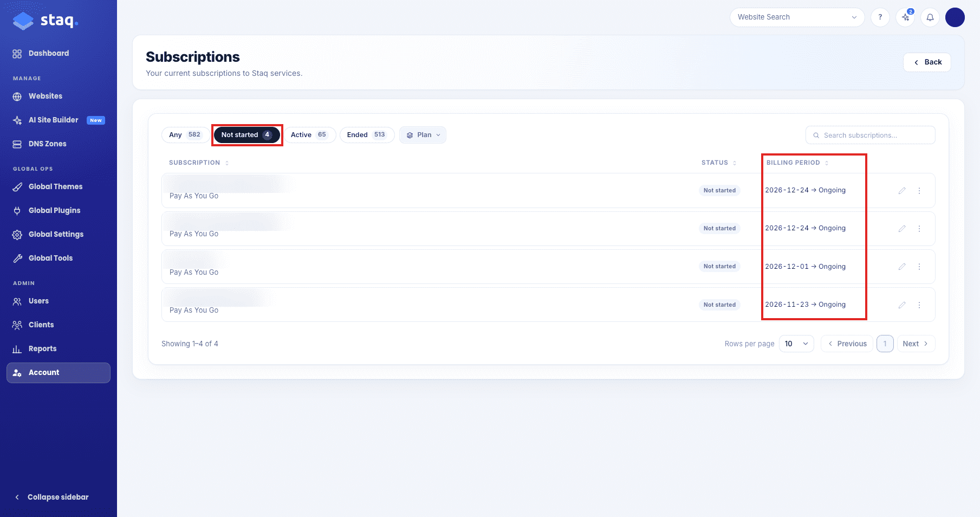Open the help question mark icon
The width and height of the screenshot is (980, 517).
880,17
